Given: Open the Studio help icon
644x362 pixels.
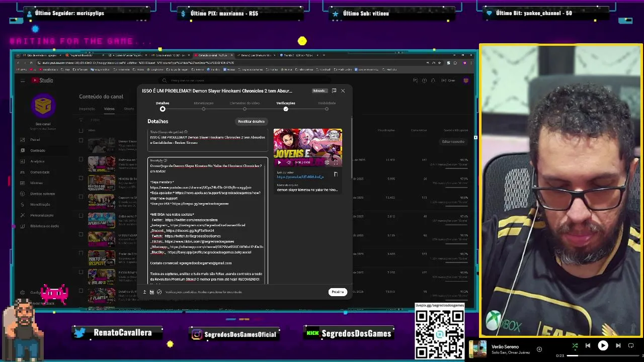Looking at the screenshot, I should [424, 80].
